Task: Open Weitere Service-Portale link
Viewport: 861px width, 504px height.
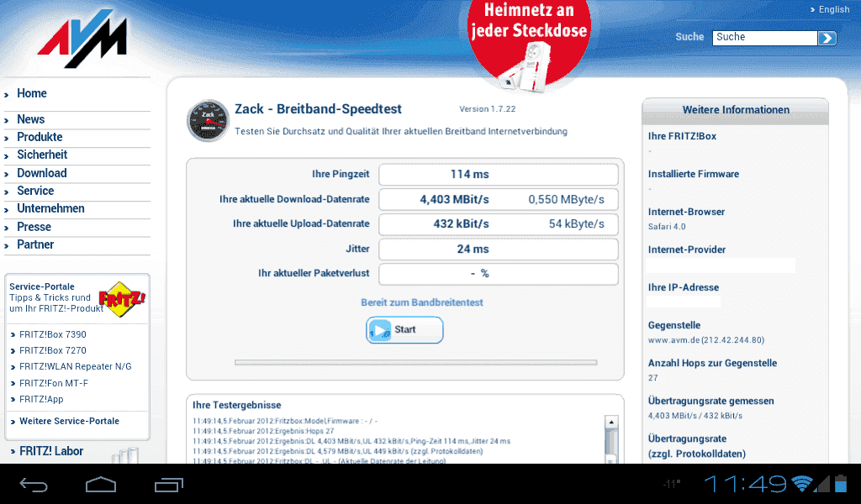Action: point(69,421)
